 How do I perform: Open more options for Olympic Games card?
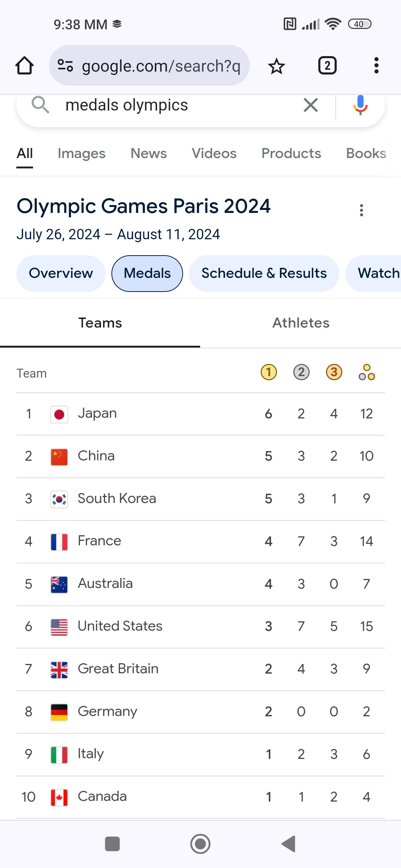(361, 210)
